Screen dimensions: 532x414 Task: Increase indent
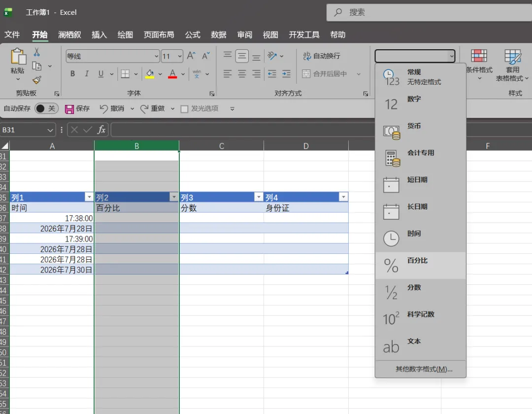tap(286, 73)
